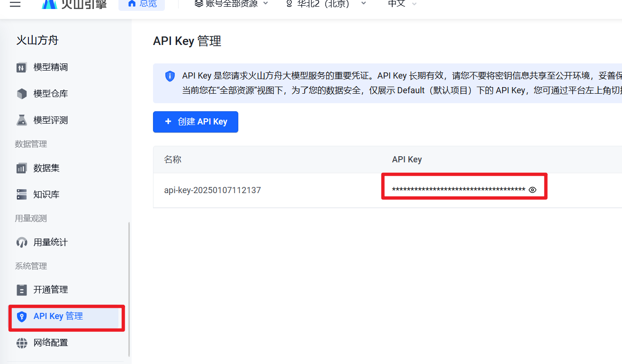
Task: Click the 知识库 server icon
Action: click(x=22, y=195)
